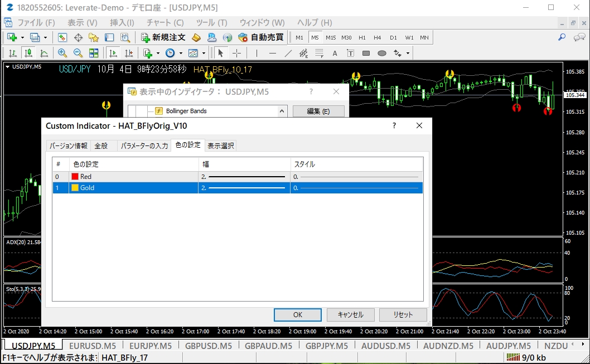Image resolution: width=590 pixels, height=364 pixels.
Task: Select the crosshair tool
Action: click(236, 53)
